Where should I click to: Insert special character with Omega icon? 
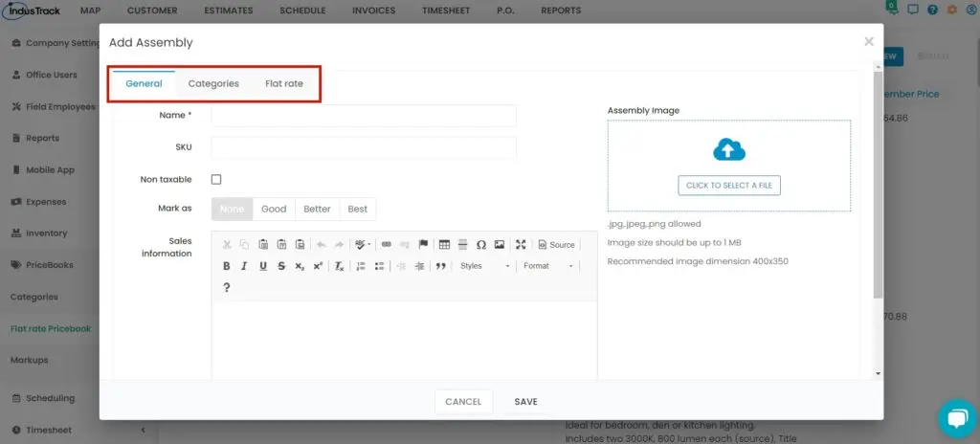pos(481,245)
